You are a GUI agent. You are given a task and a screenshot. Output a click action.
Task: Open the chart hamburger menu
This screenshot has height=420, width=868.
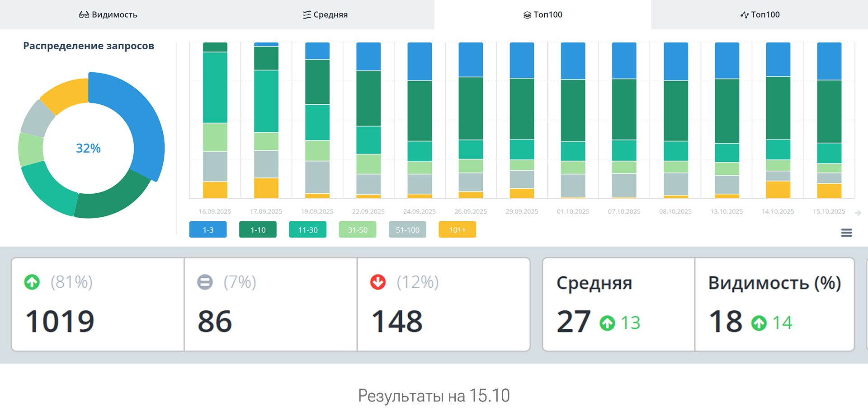846,233
